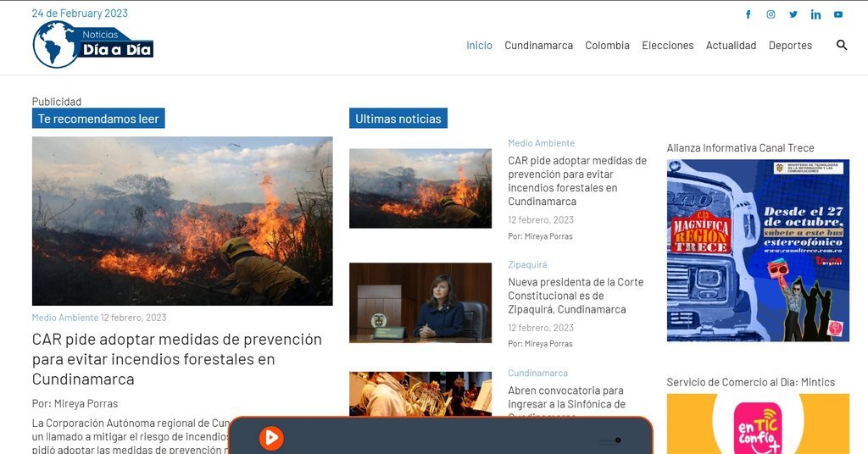The height and width of the screenshot is (454, 868).
Task: Click the Medio Ambiente category under featured image
Action: (64, 318)
